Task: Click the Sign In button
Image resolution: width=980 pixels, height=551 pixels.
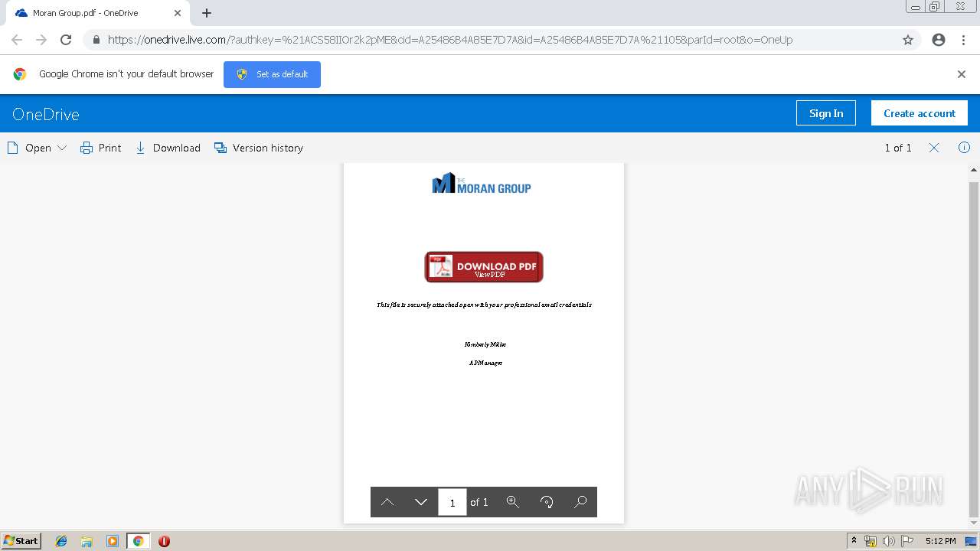Action: point(826,113)
